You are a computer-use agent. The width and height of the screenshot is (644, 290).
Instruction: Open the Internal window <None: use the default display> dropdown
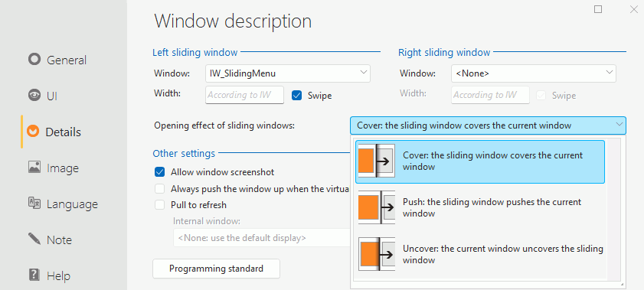pos(262,237)
